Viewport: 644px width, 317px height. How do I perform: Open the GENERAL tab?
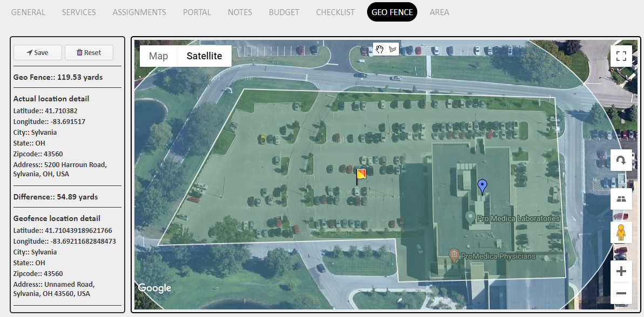click(x=28, y=12)
